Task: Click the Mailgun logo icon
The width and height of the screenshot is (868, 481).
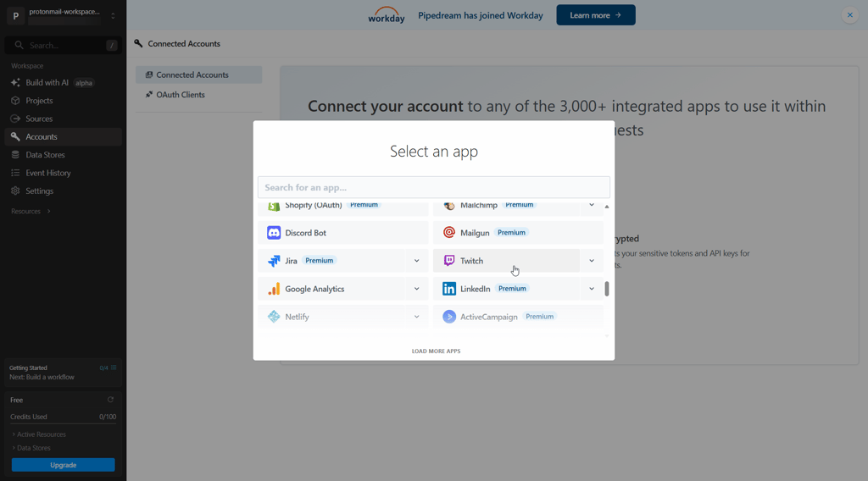Action: pyautogui.click(x=449, y=233)
